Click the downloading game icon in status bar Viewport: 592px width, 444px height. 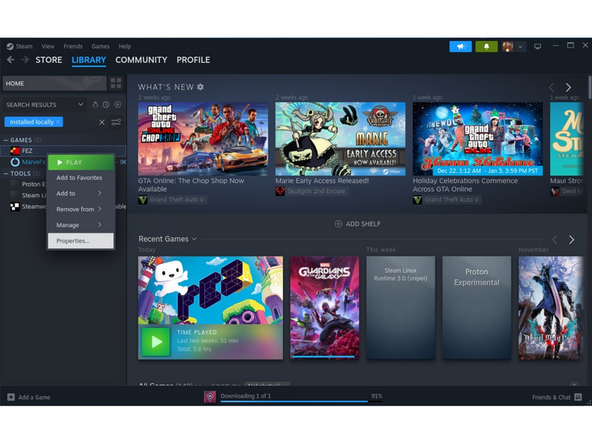click(210, 397)
